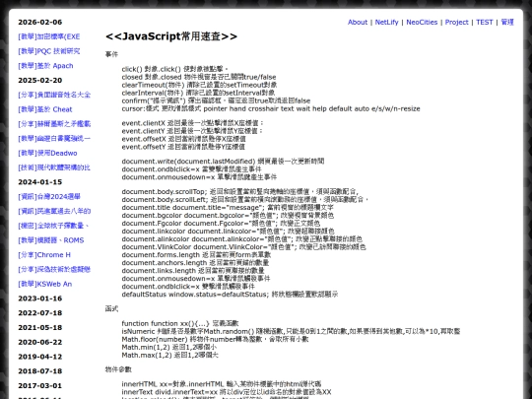Click the 'confirm("提示資訊")' line
The height and width of the screenshot is (399, 532).
[x=216, y=100]
